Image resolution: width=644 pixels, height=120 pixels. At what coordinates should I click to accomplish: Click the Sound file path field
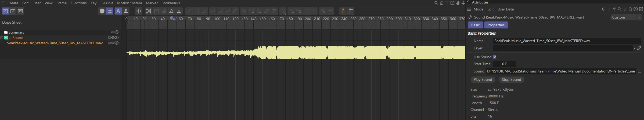[561, 71]
